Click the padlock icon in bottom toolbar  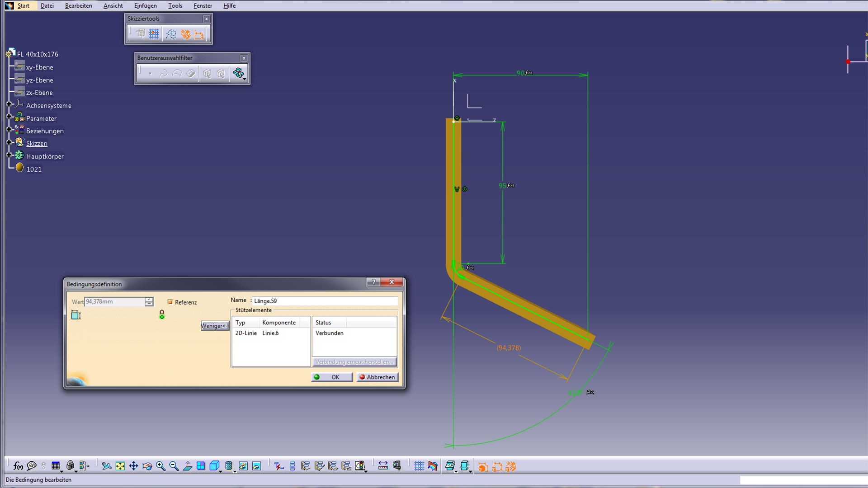click(x=70, y=466)
